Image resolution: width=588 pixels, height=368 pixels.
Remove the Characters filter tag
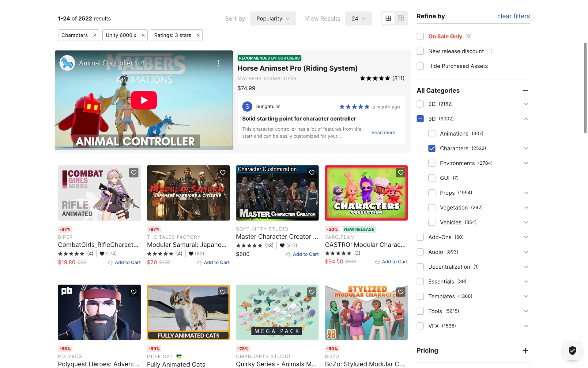click(x=95, y=35)
